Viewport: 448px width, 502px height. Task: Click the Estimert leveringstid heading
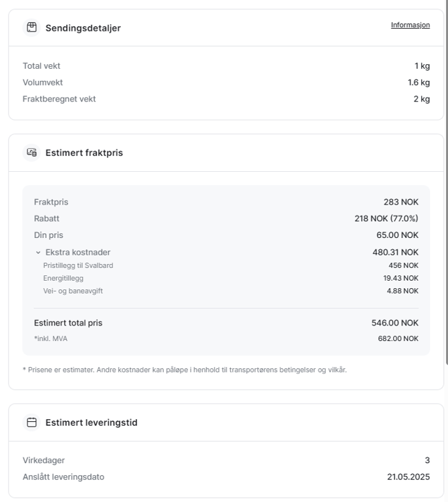coord(91,422)
